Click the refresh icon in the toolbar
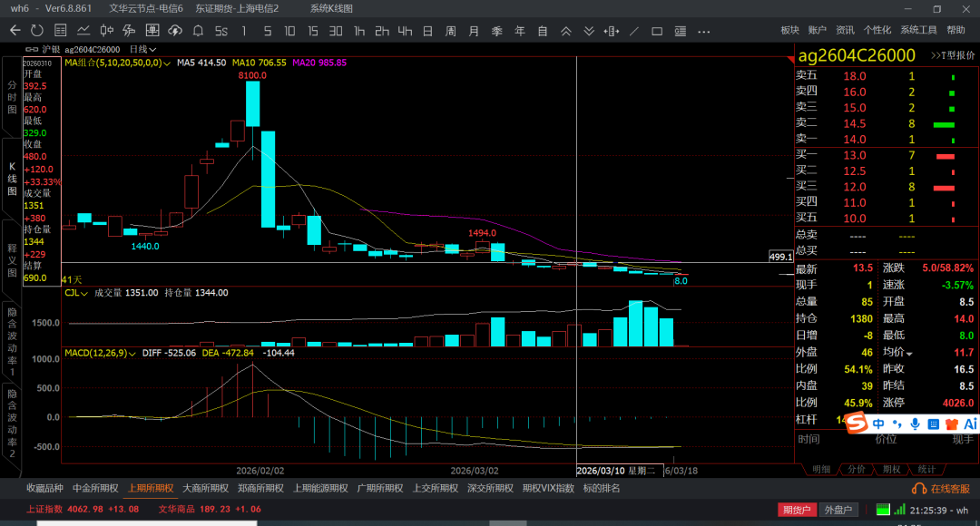The image size is (980, 526). (x=36, y=31)
